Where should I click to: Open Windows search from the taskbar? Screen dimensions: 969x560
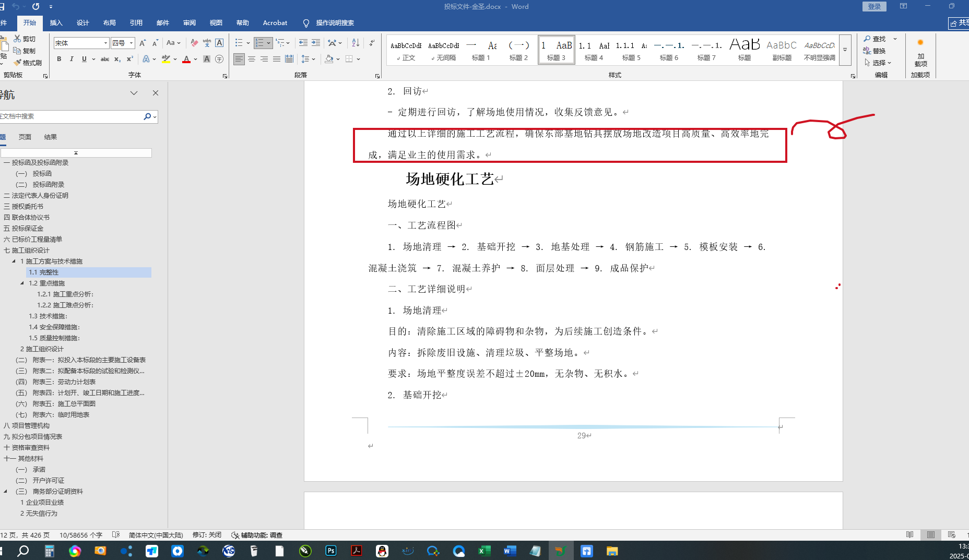point(23,551)
